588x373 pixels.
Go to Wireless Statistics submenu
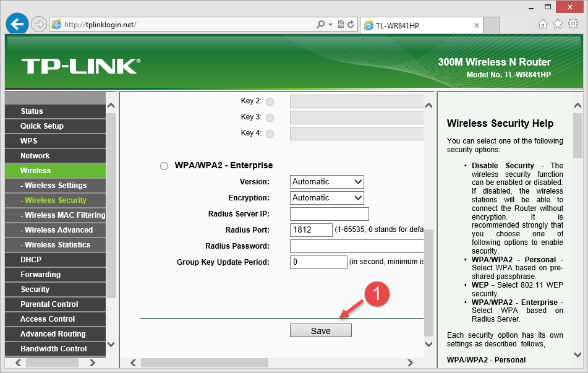tap(56, 245)
